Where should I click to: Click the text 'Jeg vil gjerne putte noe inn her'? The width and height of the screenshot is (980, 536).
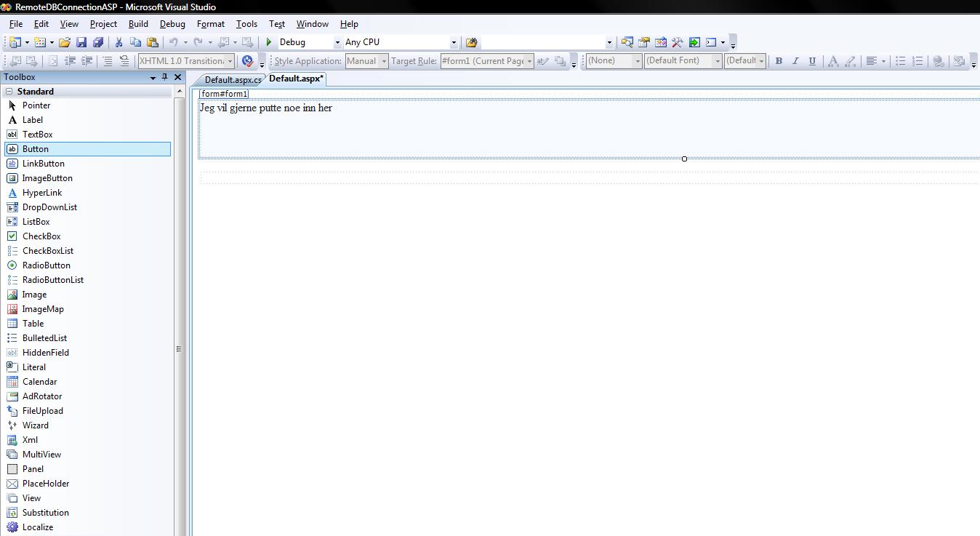(x=266, y=108)
